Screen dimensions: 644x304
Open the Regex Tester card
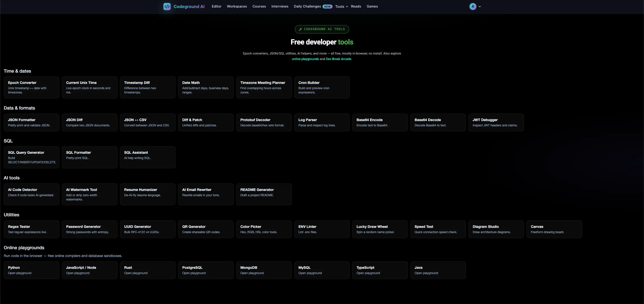coord(31,229)
